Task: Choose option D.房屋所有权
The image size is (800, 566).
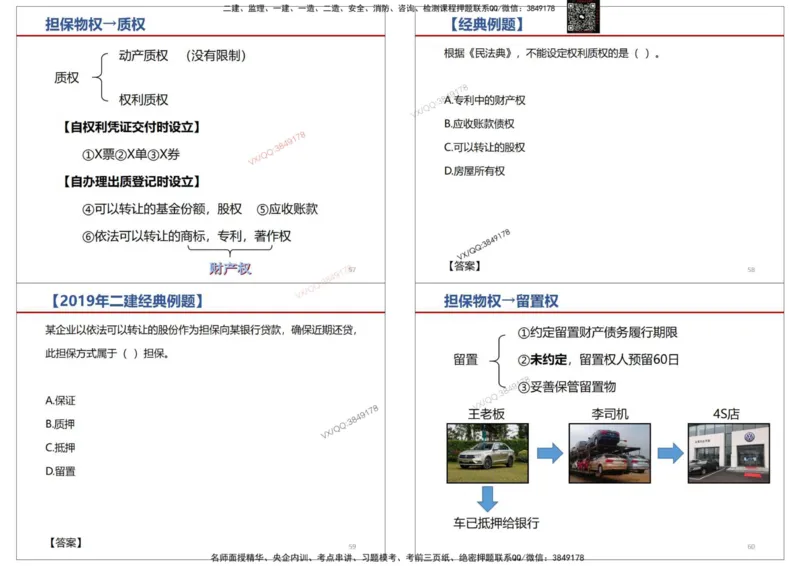Action: [474, 171]
